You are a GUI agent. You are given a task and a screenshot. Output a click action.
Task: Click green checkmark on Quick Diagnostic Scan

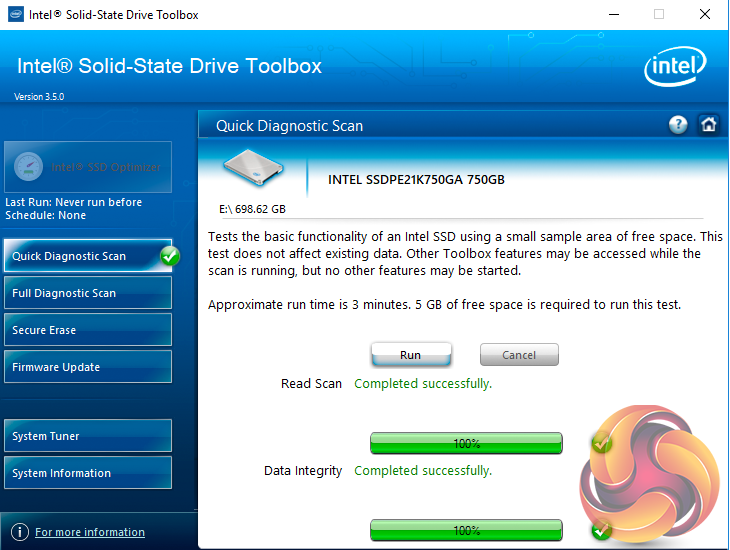[x=170, y=256]
